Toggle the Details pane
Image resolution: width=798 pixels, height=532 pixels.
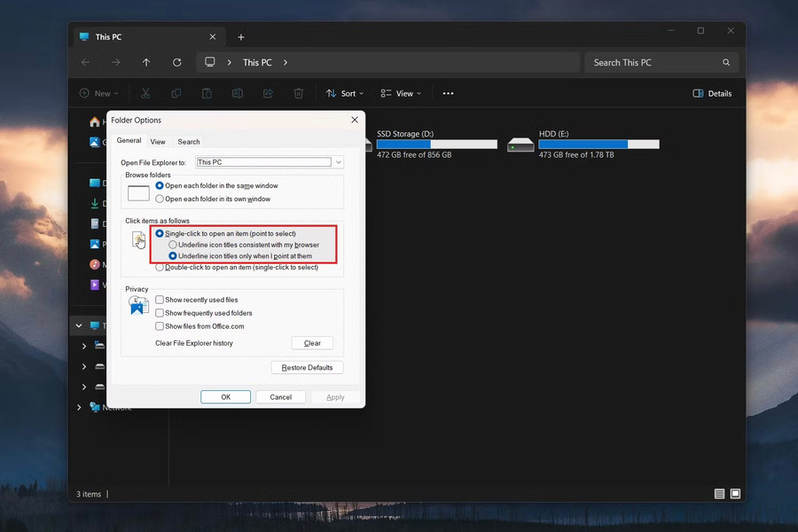pos(713,93)
